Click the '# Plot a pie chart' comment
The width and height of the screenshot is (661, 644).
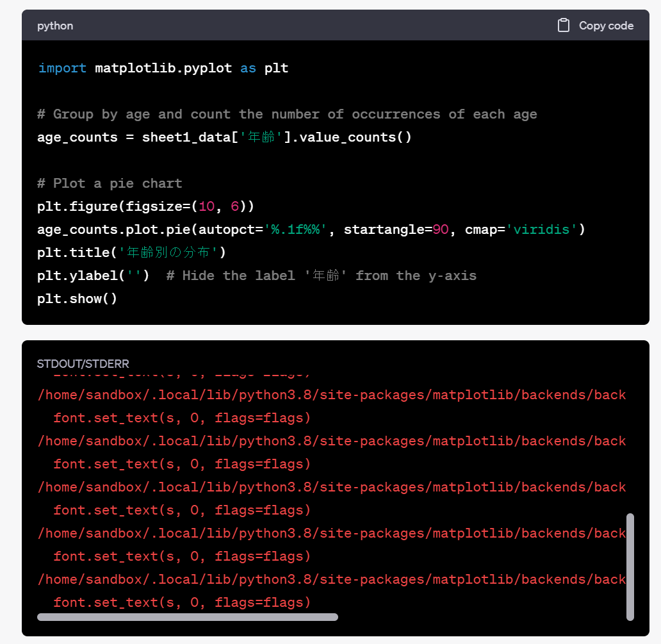click(x=110, y=183)
